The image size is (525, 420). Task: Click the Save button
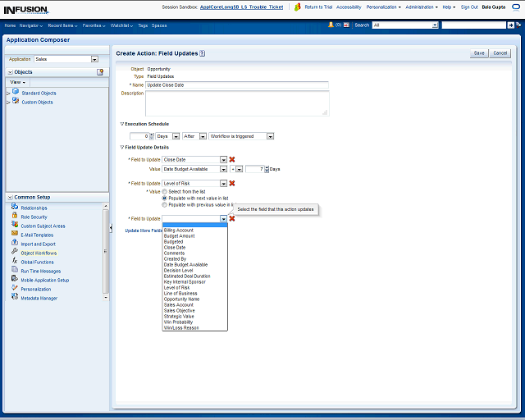tap(478, 52)
